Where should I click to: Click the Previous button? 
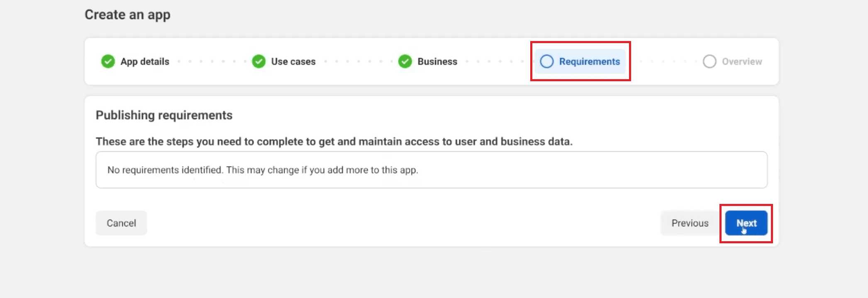coord(690,223)
